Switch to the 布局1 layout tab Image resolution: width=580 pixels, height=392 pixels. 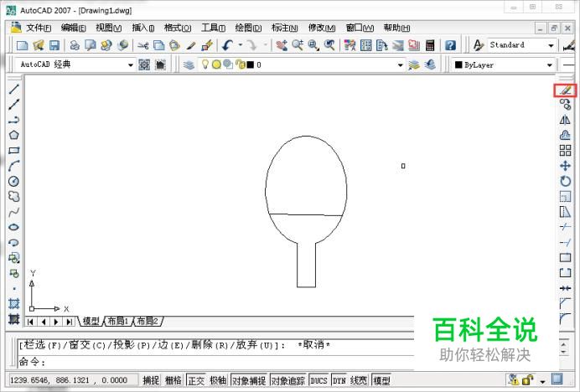pyautogui.click(x=117, y=322)
